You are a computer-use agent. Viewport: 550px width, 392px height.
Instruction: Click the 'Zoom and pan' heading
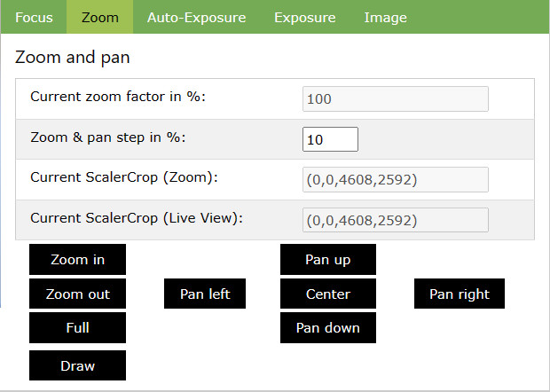pyautogui.click(x=73, y=59)
